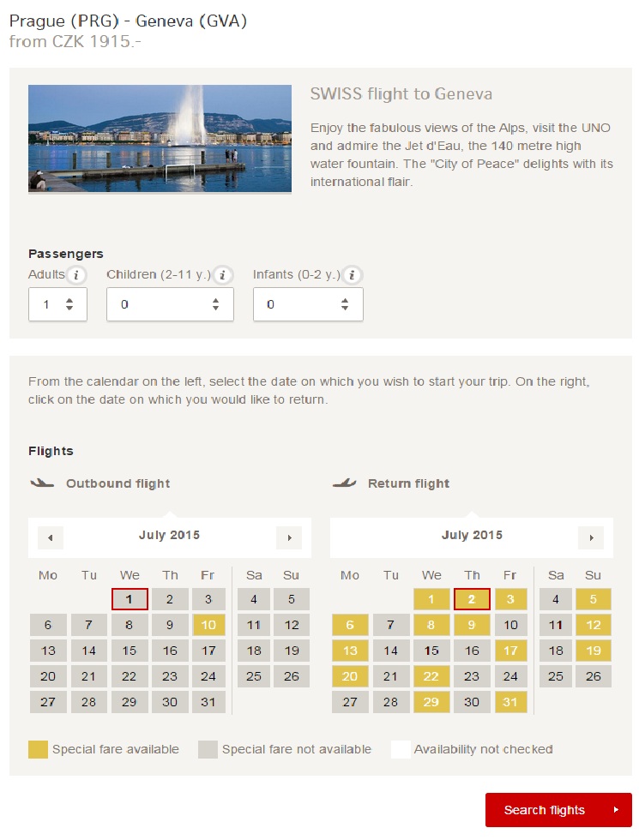The height and width of the screenshot is (840, 639).
Task: Open the Adults passenger count dropdown
Action: [58, 304]
